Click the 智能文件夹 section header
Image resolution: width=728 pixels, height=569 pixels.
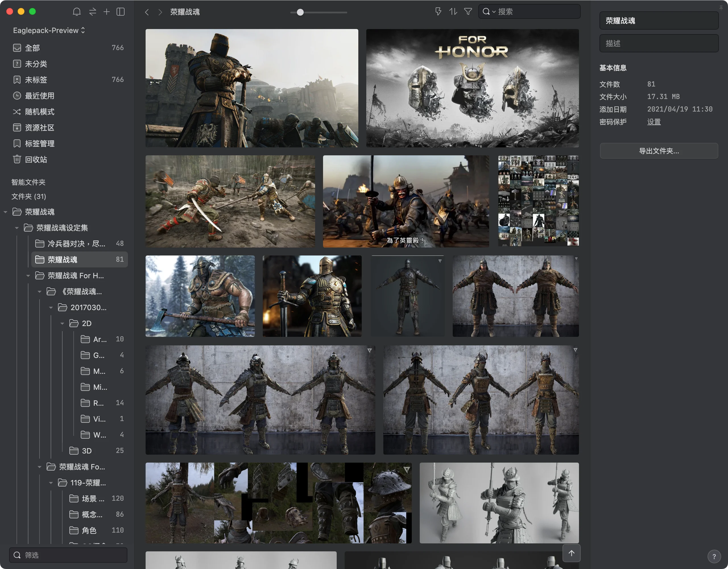pyautogui.click(x=28, y=182)
